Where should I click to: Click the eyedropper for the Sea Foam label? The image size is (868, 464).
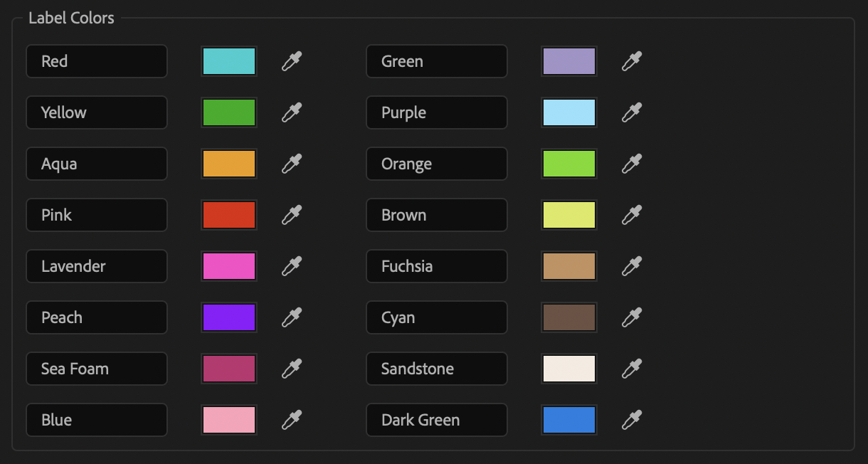point(291,369)
